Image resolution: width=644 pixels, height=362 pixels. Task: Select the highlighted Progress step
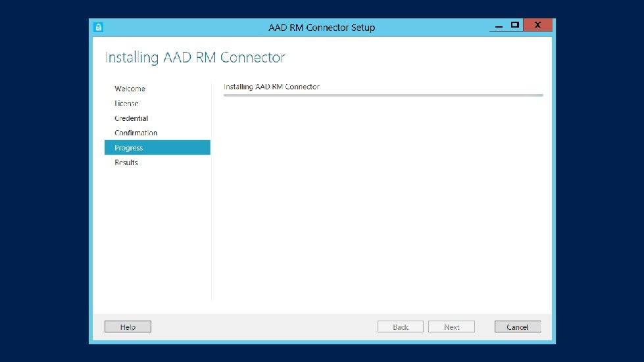point(157,148)
